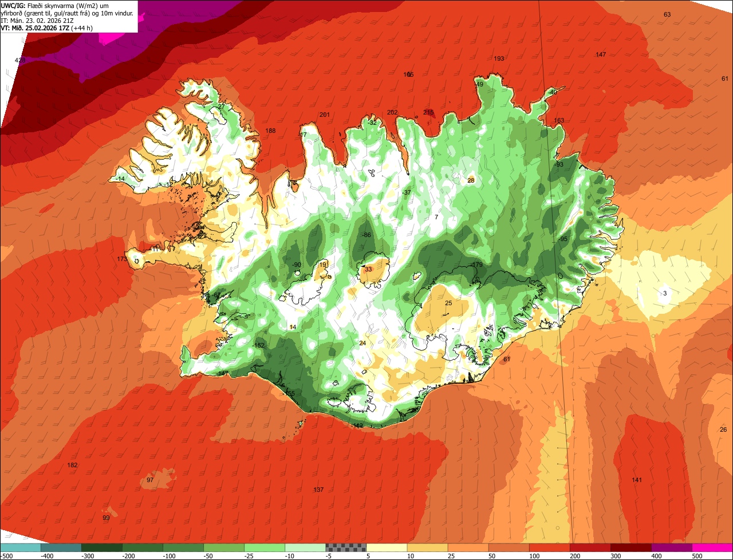Viewport: 733px width, 560px height.
Task: Select the legend swatch between -500 and -400
Action: (20, 548)
